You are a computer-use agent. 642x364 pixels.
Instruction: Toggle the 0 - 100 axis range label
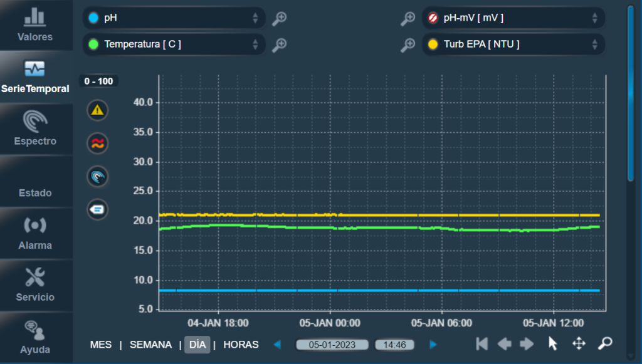coord(98,81)
